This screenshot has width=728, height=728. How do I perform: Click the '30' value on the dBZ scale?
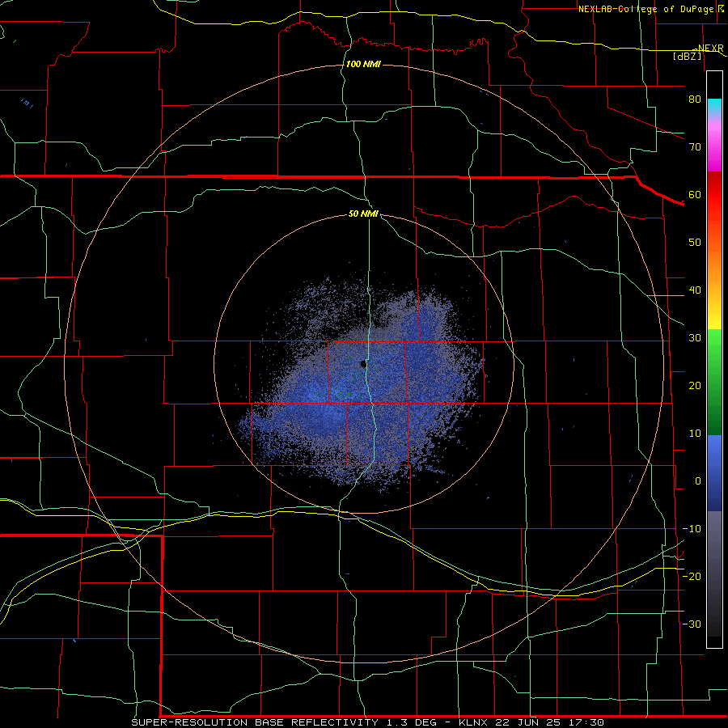pos(695,337)
